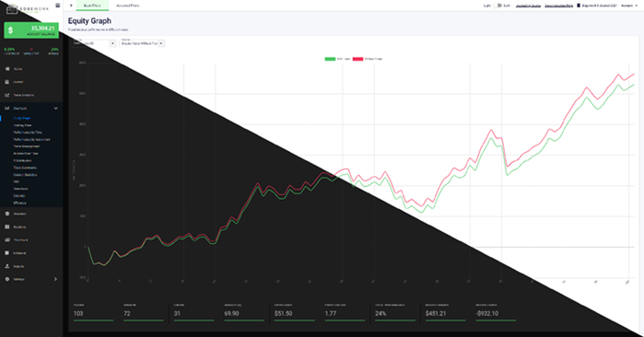The height and width of the screenshot is (337, 644).
Task: Click the 24% total performance stat value
Action: 381,314
